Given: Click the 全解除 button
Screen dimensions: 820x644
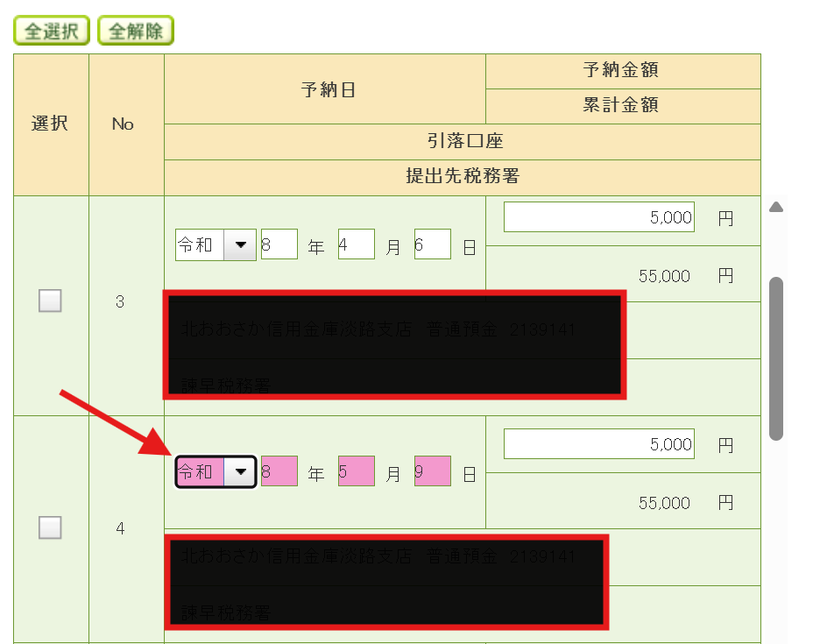Looking at the screenshot, I should pyautogui.click(x=136, y=31).
